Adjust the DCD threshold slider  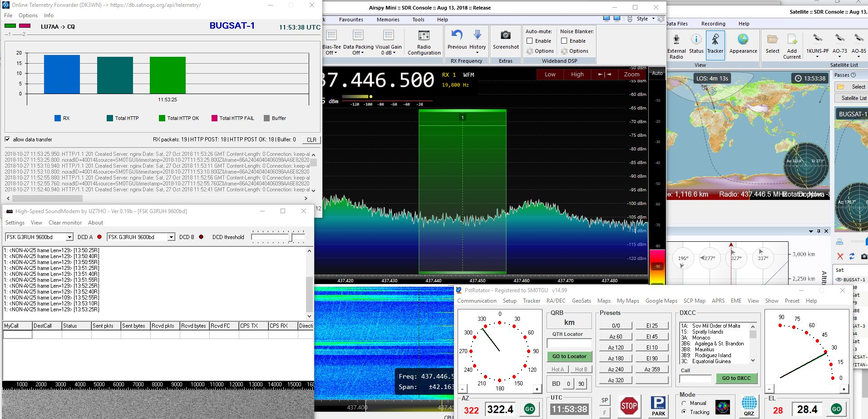[x=291, y=237]
